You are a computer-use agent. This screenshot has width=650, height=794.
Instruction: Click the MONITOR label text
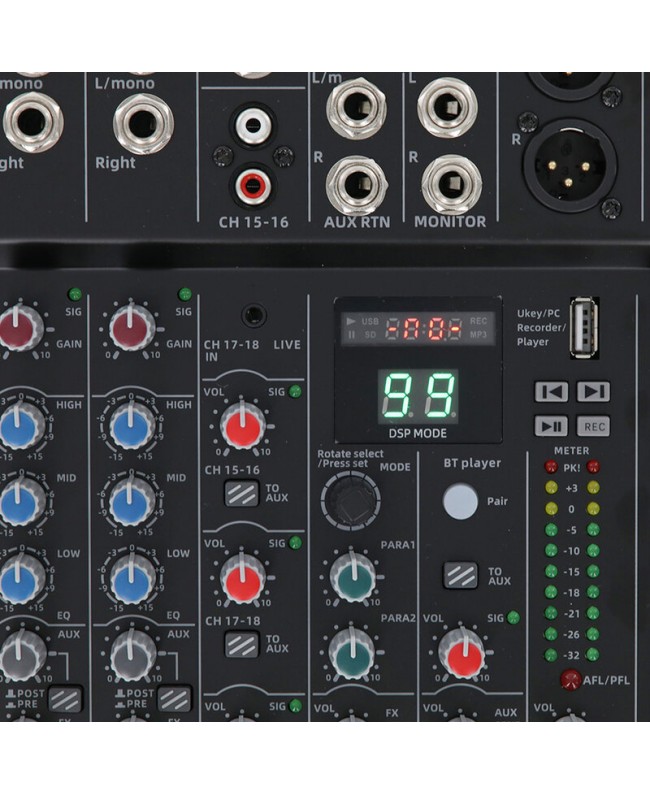(450, 221)
